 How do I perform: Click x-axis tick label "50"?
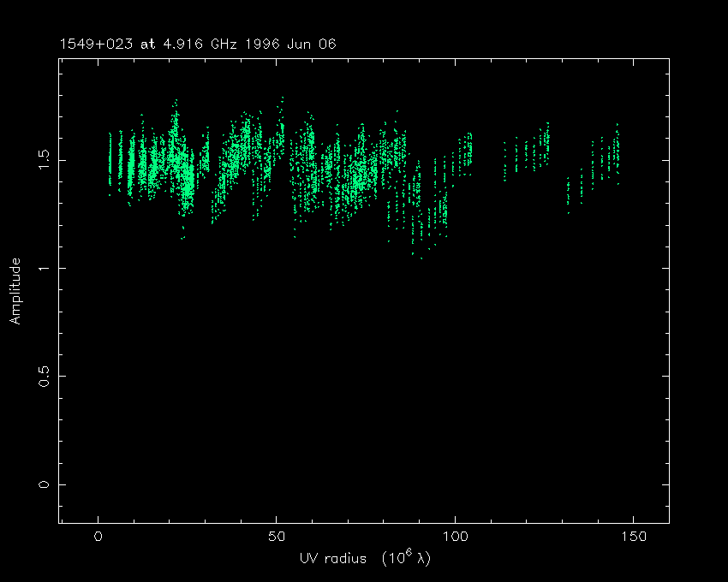click(277, 537)
